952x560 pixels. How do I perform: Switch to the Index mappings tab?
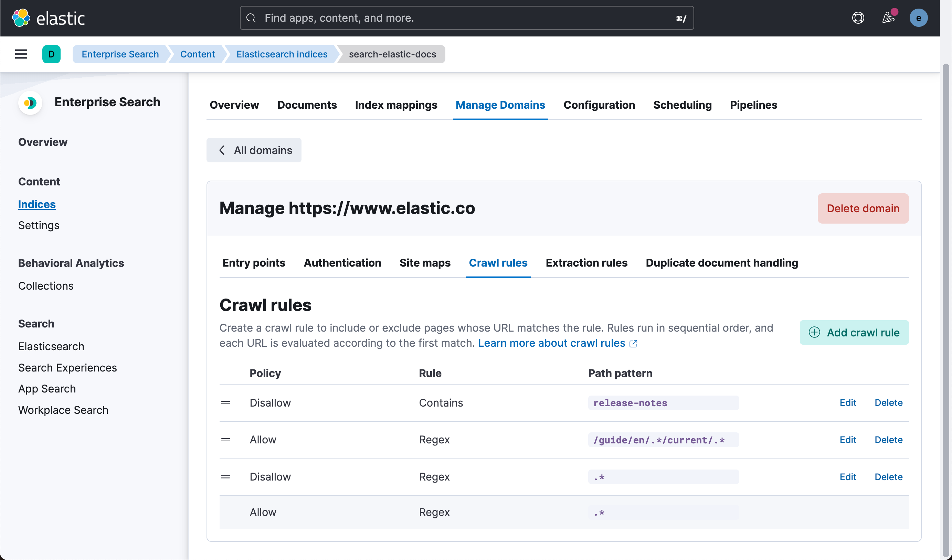click(396, 105)
